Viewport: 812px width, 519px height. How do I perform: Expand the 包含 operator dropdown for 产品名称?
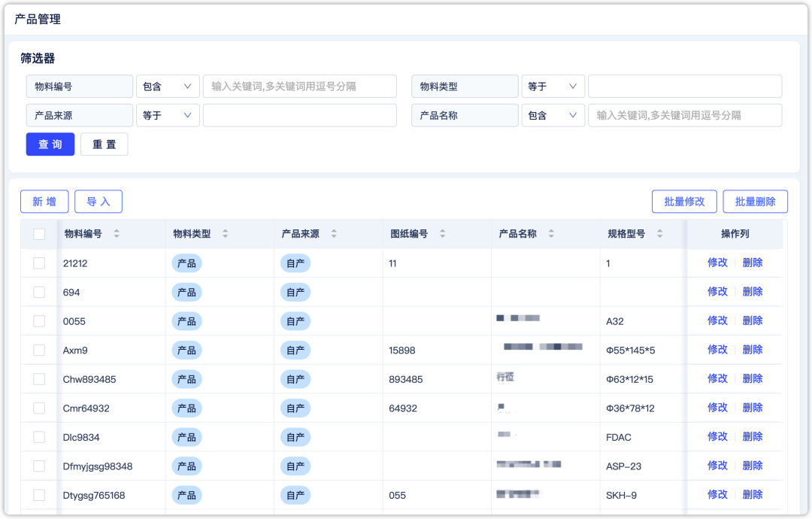(x=553, y=115)
